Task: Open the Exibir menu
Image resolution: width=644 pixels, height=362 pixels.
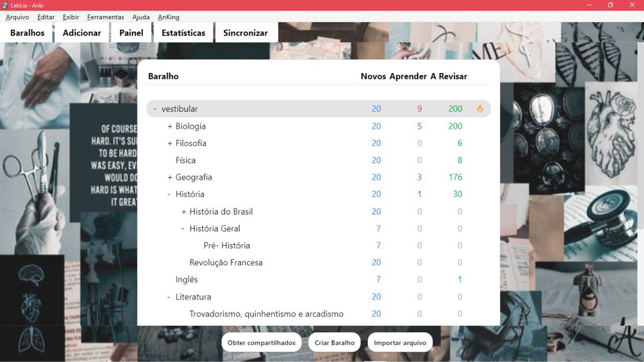Action: (x=71, y=17)
